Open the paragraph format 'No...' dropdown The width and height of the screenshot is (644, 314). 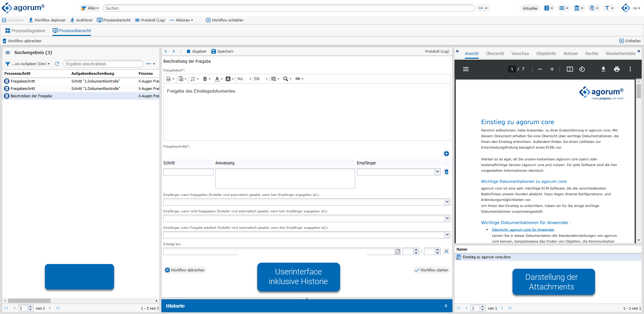(244, 79)
